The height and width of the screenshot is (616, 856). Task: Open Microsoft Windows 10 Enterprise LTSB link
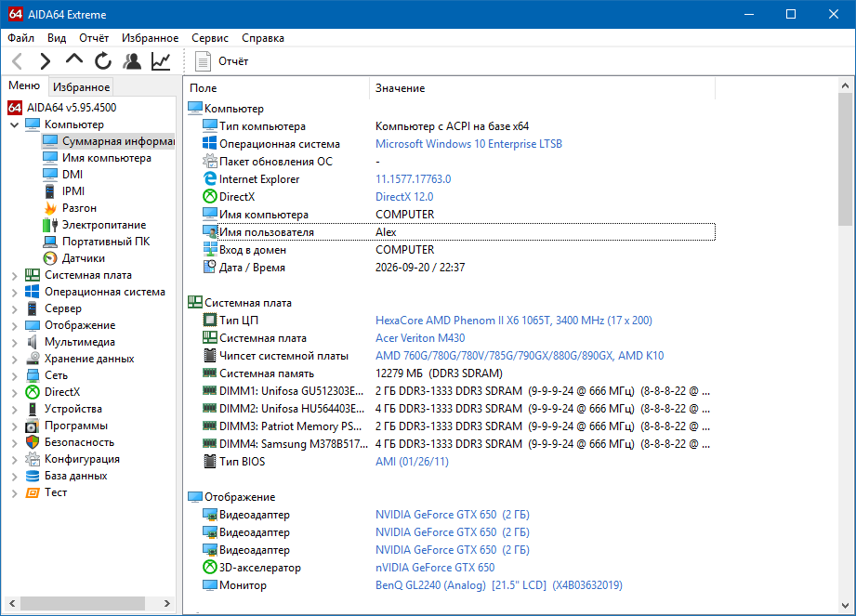click(x=469, y=143)
